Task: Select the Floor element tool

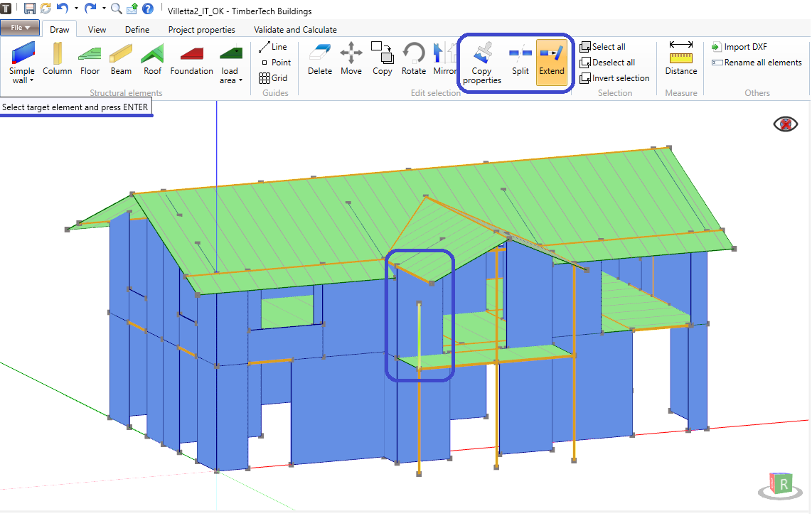Action: 90,60
